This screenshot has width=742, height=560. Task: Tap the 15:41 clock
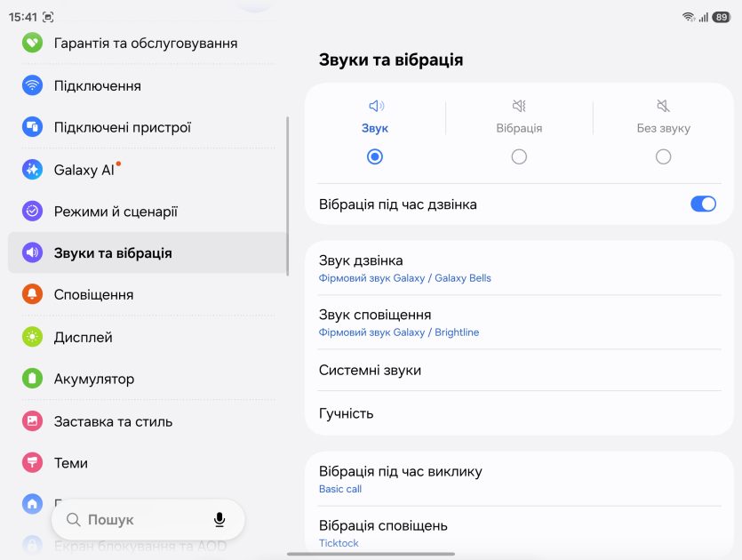[23, 17]
